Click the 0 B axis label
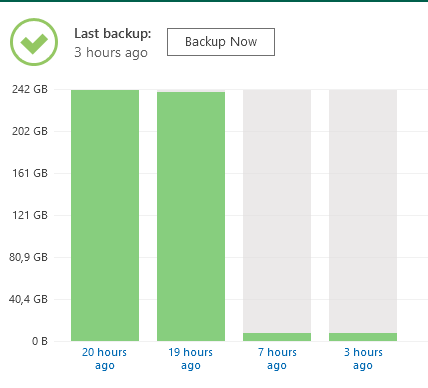The width and height of the screenshot is (428, 388). [x=40, y=341]
